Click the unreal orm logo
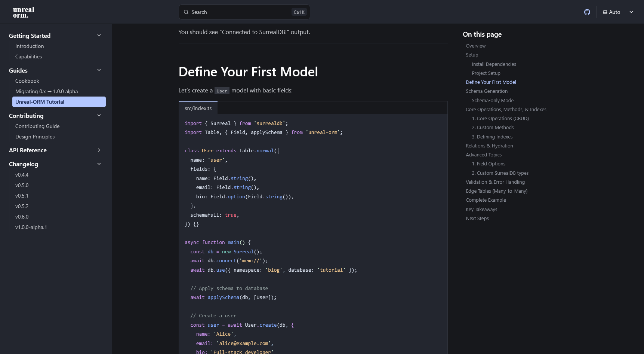644x354 pixels. click(x=24, y=12)
